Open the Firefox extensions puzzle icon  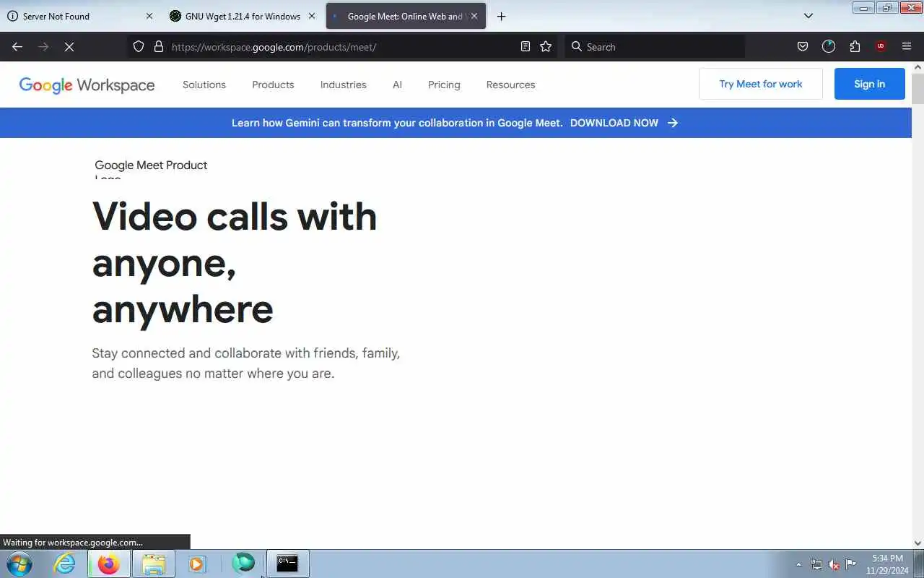(x=855, y=46)
